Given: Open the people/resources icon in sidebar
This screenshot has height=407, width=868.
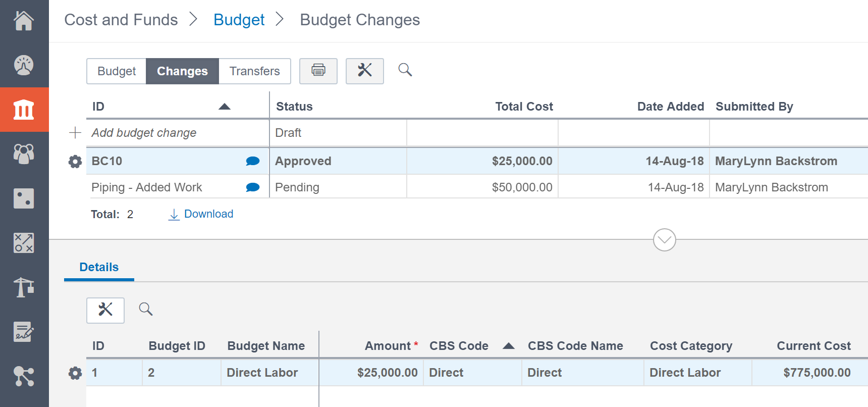Looking at the screenshot, I should (x=24, y=154).
